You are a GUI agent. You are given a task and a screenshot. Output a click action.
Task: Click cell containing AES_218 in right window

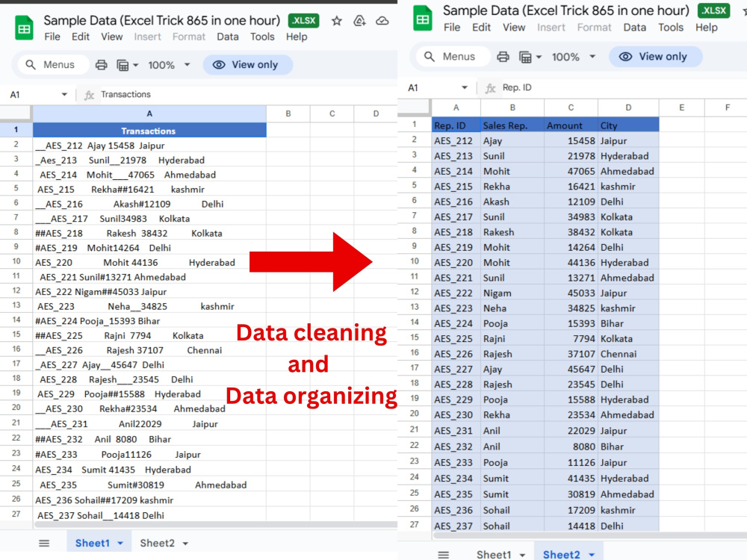(x=456, y=232)
